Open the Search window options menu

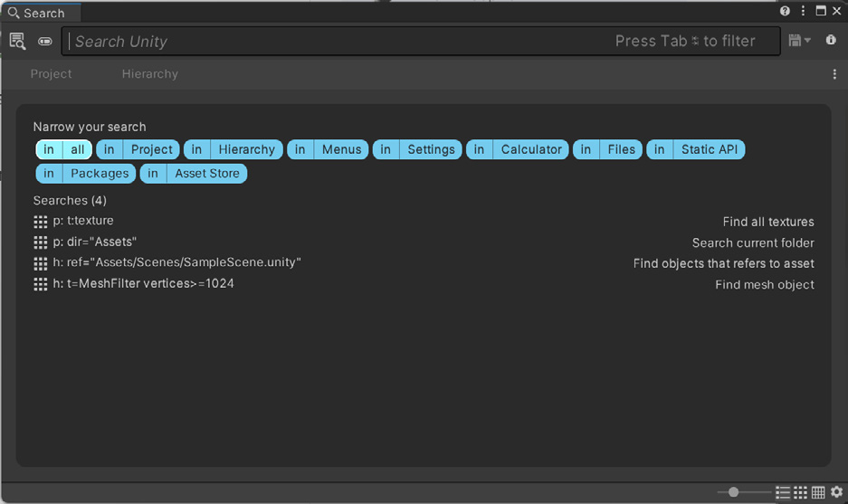click(803, 11)
